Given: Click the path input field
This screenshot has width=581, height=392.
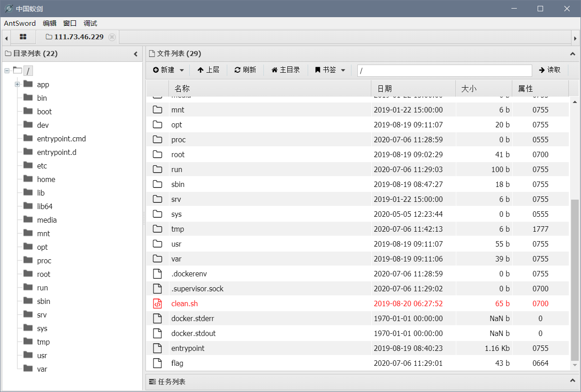Looking at the screenshot, I should [x=445, y=70].
